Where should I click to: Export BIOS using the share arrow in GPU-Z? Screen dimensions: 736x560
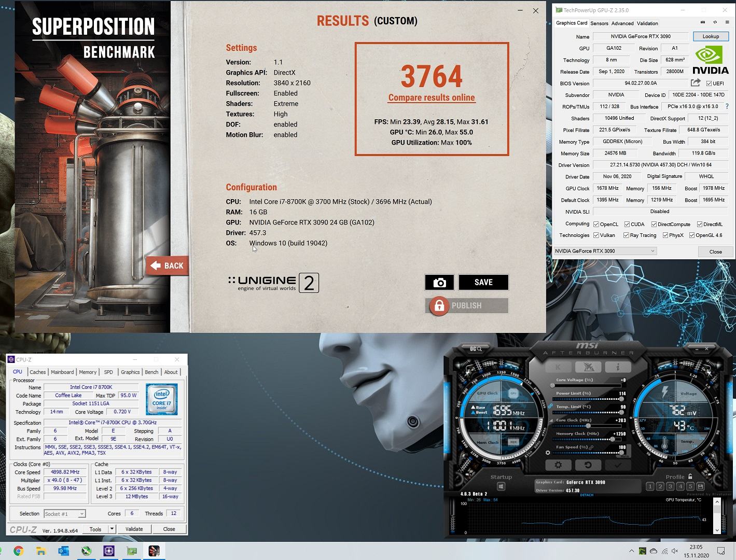click(696, 83)
